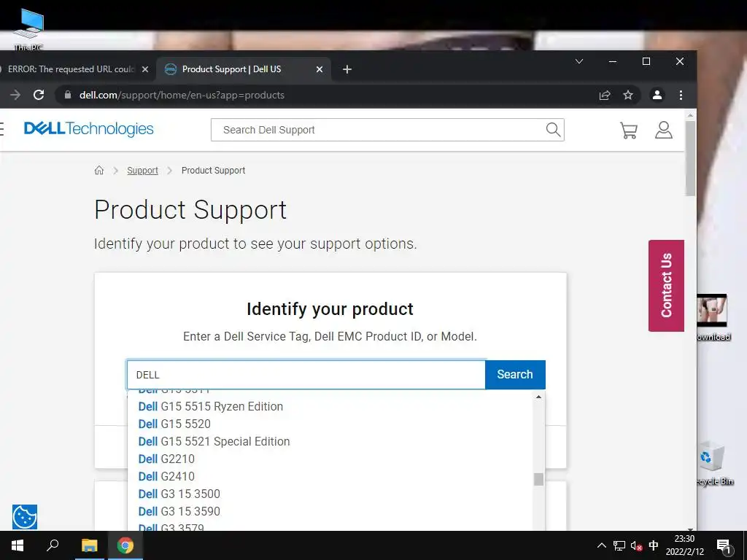The width and height of the screenshot is (747, 560).
Task: Open the Chrome profile icon
Action: pos(657,96)
